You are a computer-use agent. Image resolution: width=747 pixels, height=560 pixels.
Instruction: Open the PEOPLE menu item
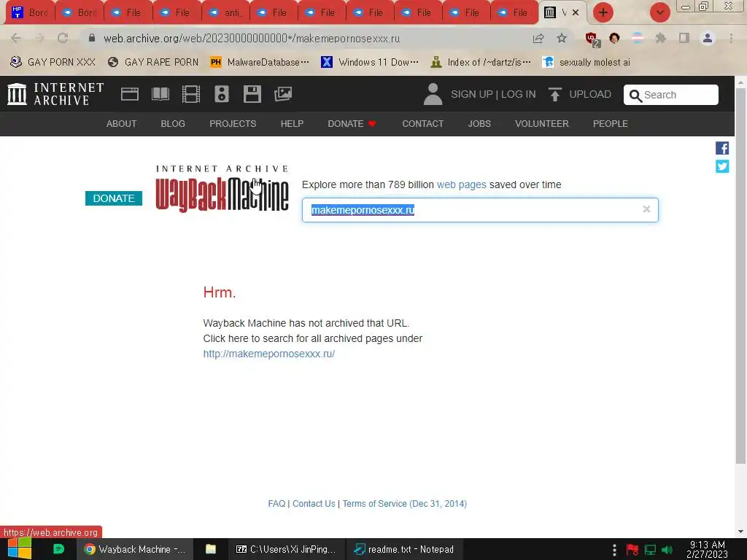point(611,124)
